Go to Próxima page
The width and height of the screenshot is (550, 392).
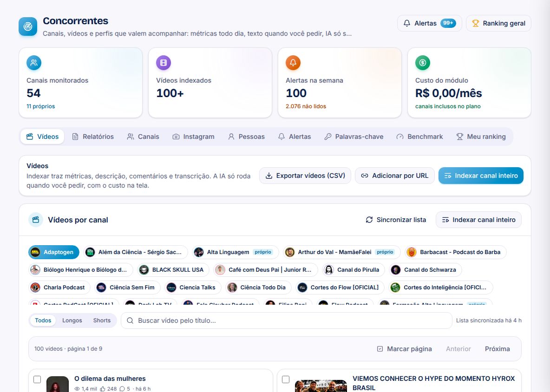pos(497,349)
